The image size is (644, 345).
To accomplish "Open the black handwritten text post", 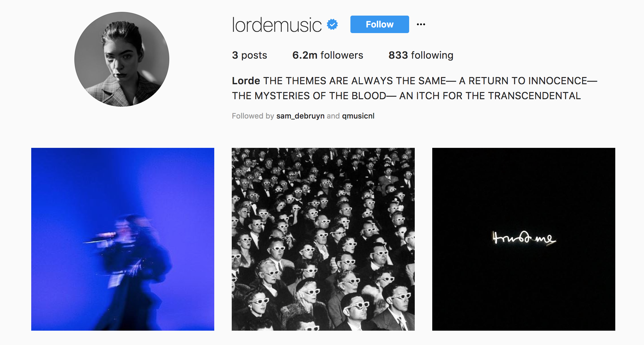I will (524, 239).
